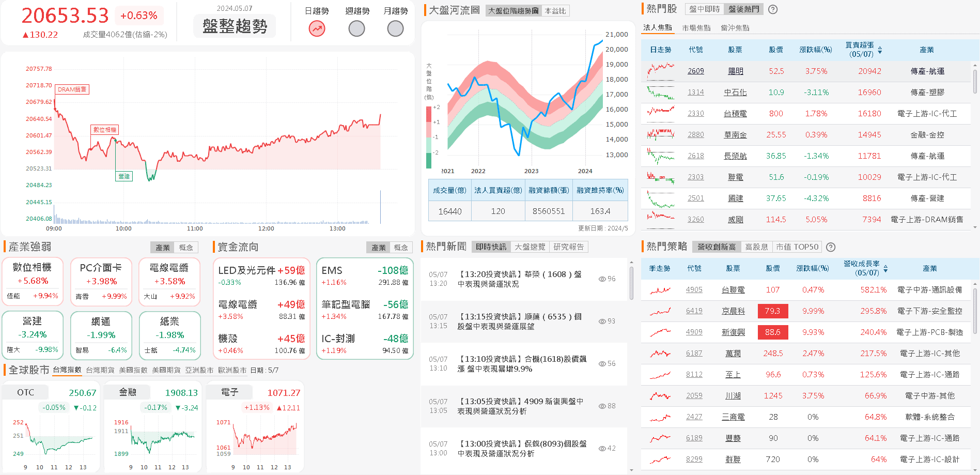Open the 當沖焦點 tab
This screenshot has height=475, width=980.
click(x=735, y=28)
